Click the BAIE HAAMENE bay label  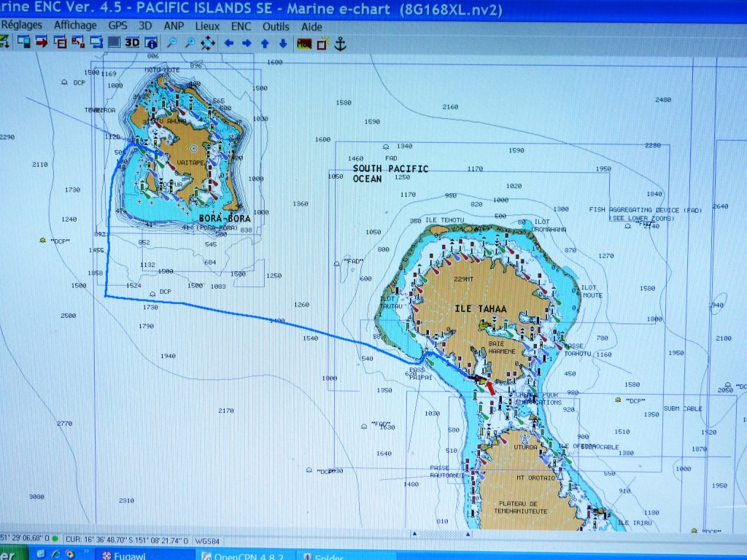tap(502, 347)
